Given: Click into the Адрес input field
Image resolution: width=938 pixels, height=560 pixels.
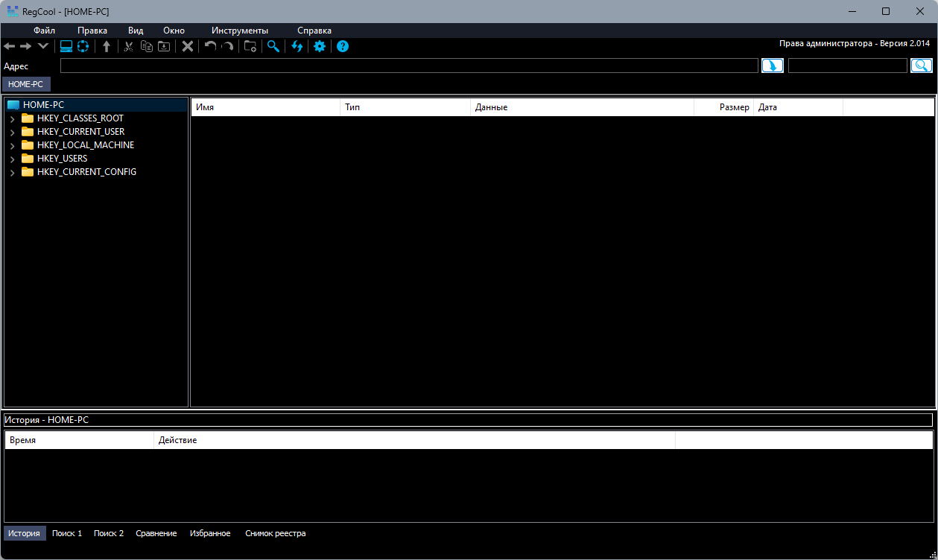Looking at the screenshot, I should click(409, 66).
